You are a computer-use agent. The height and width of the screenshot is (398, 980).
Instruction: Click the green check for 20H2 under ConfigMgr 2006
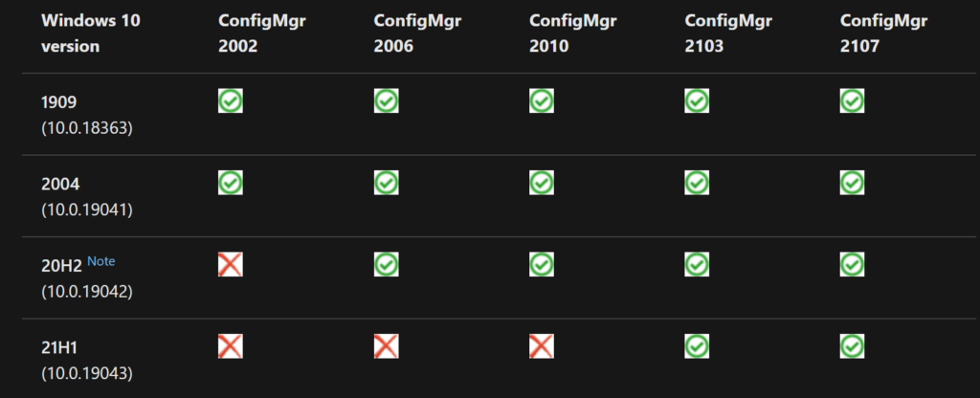(x=387, y=264)
